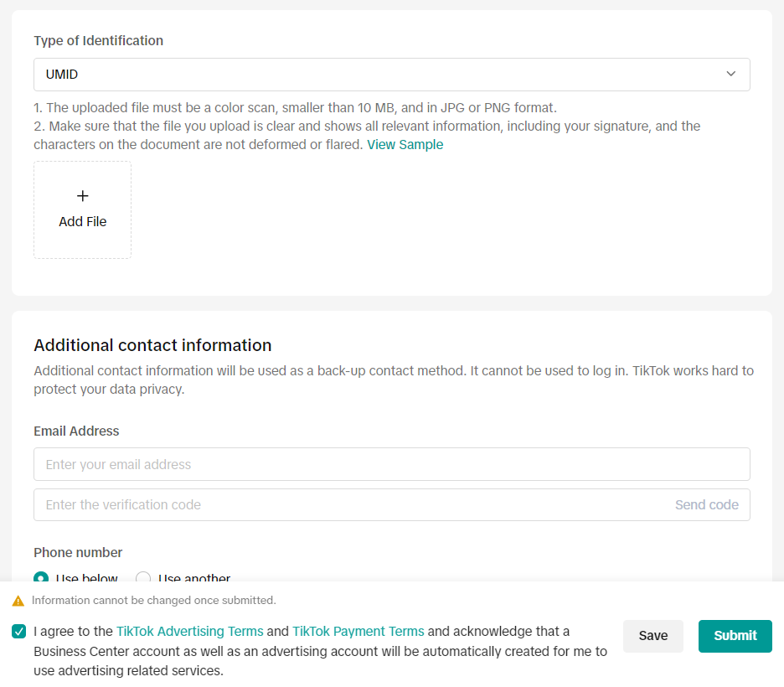784x687 pixels.
Task: Open the TikTok Payment Terms link
Action: pyautogui.click(x=358, y=632)
